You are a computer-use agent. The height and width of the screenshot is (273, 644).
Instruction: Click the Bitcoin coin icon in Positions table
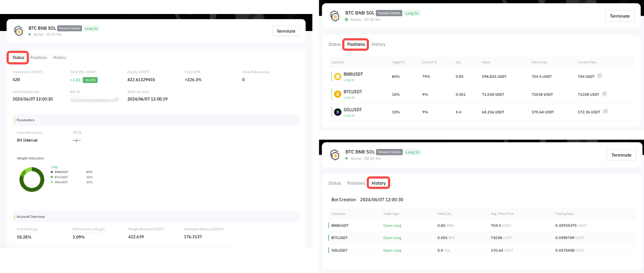coord(337,94)
